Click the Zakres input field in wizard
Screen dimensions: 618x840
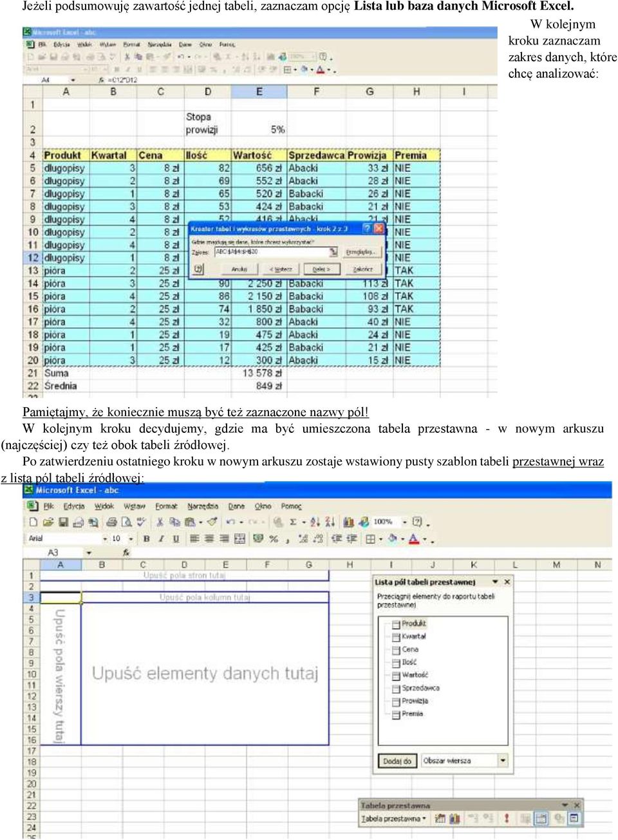[x=276, y=252]
